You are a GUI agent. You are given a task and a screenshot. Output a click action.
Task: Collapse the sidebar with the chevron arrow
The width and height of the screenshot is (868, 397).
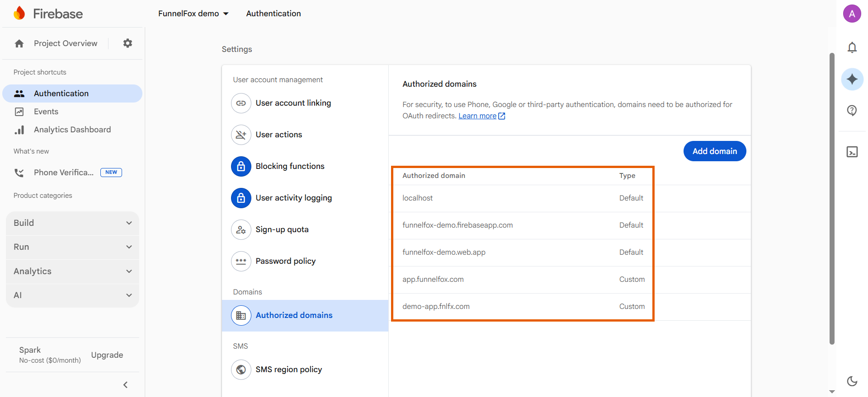click(126, 385)
